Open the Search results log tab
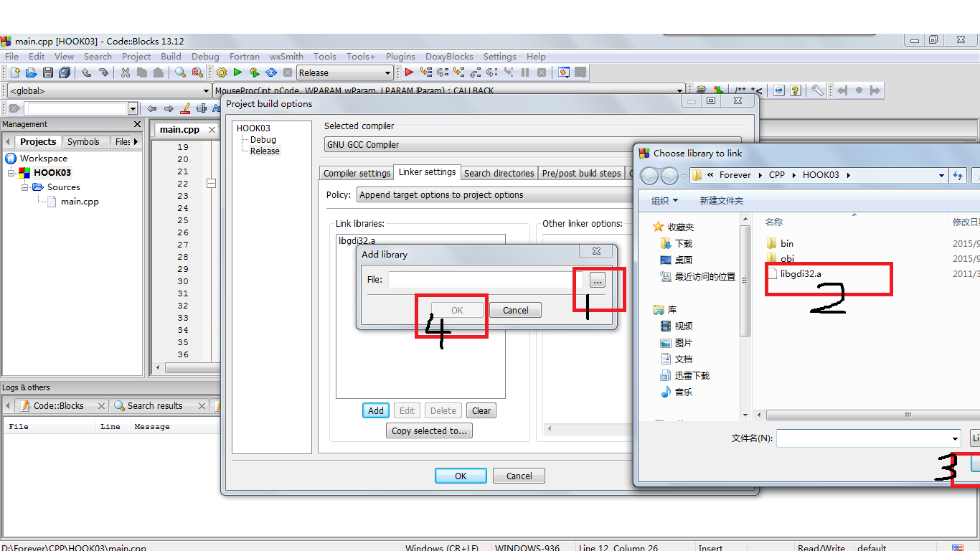The image size is (980, 551). (x=154, y=405)
